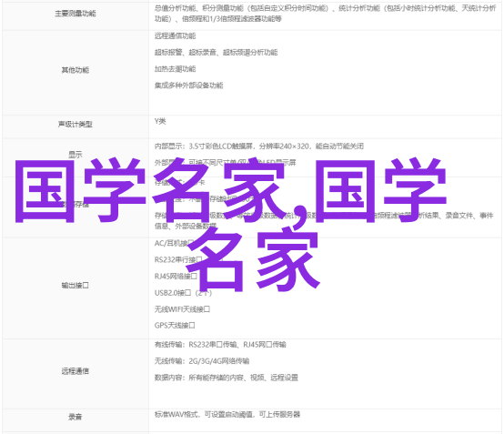The height and width of the screenshot is (434, 504).
Task: Click the 主要测量功能 row label
Action: [76, 14]
